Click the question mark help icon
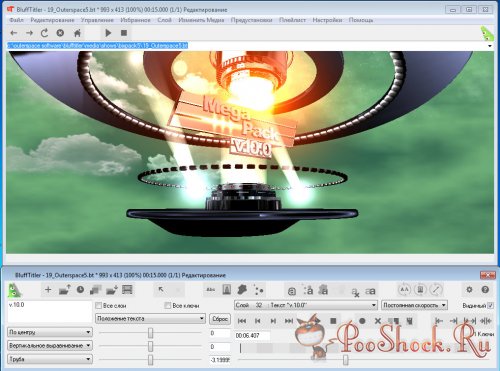 485,289
